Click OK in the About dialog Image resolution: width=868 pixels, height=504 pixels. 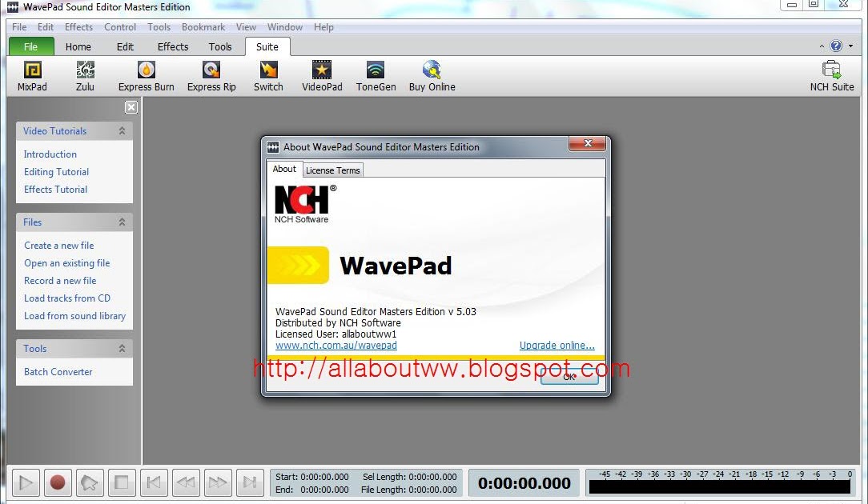pyautogui.click(x=569, y=377)
